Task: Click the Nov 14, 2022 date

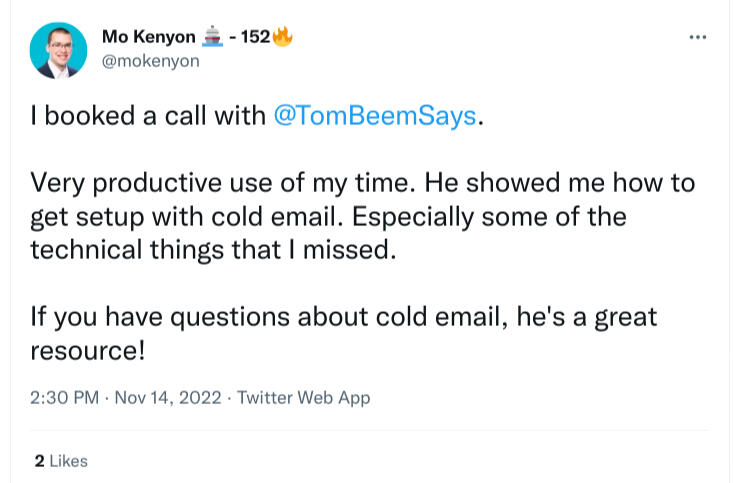Action: pyautogui.click(x=163, y=398)
